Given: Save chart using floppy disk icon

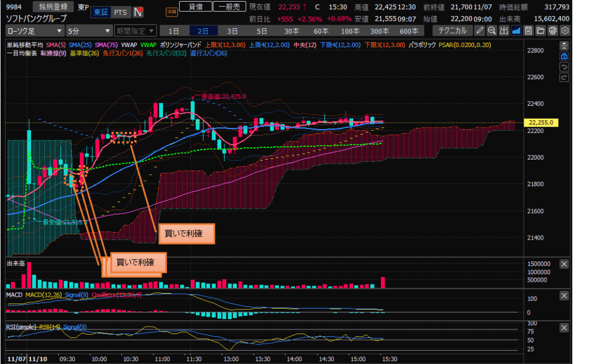Looking at the screenshot, I should click(528, 31).
